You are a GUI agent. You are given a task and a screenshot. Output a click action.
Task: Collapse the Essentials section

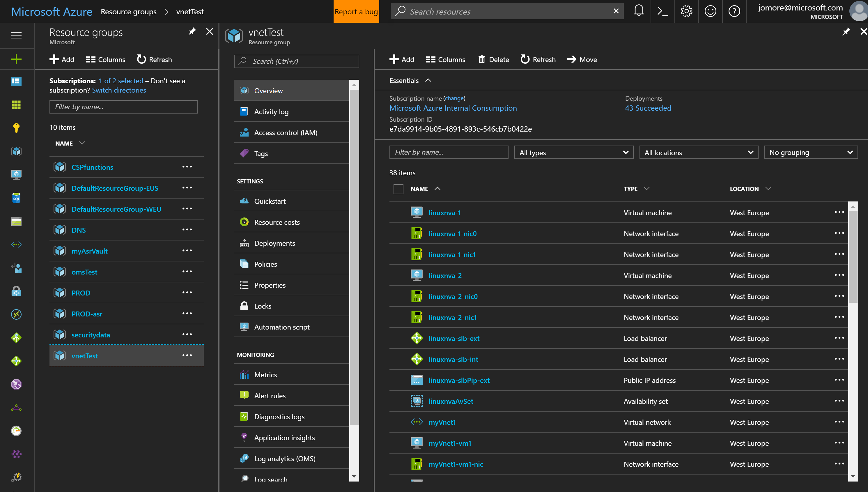pyautogui.click(x=428, y=80)
